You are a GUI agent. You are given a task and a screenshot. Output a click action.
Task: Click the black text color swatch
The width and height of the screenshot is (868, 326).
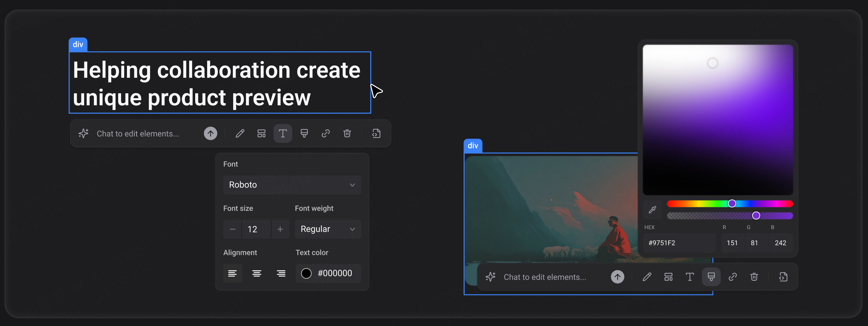(306, 274)
